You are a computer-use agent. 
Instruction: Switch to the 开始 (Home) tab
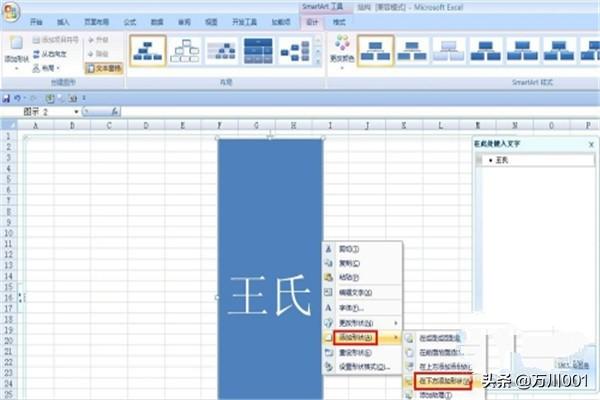pyautogui.click(x=36, y=22)
